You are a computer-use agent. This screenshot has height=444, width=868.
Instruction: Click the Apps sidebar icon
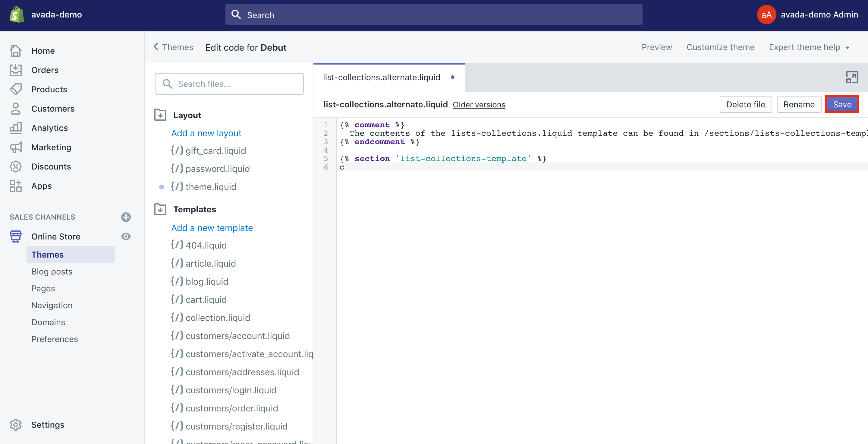click(x=15, y=186)
